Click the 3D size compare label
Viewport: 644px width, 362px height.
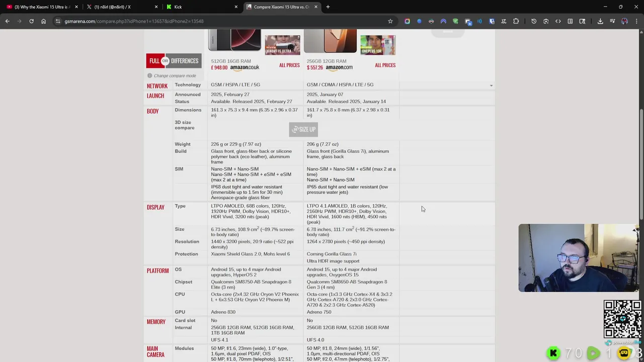point(185,125)
